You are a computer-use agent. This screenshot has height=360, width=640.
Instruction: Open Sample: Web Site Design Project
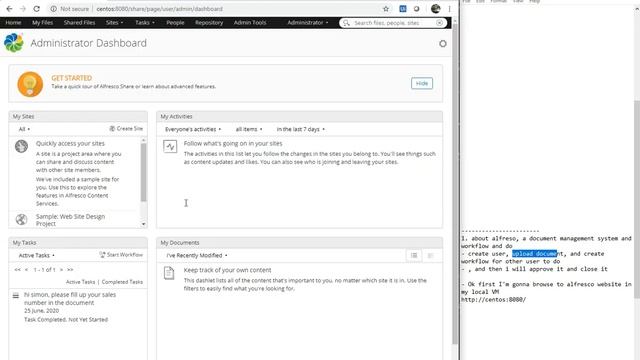[70, 220]
